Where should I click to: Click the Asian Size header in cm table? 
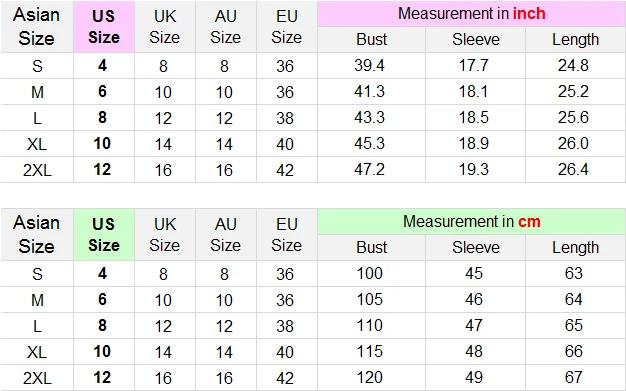tap(37, 234)
